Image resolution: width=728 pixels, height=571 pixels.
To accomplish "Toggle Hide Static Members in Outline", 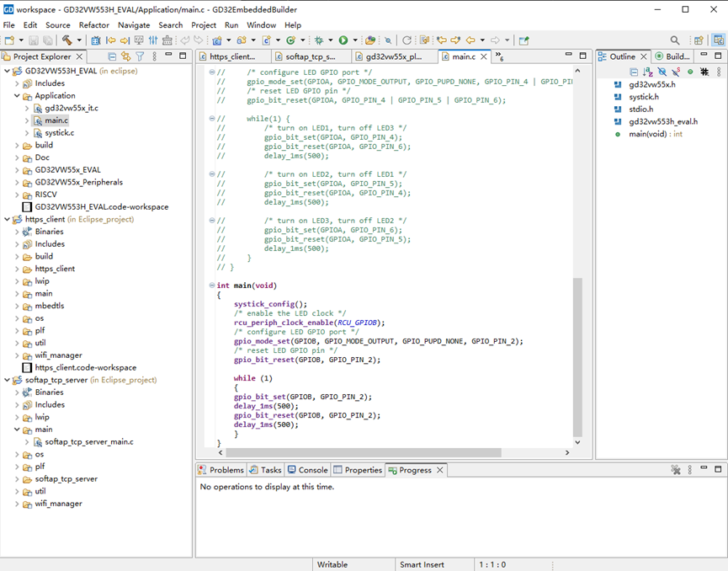I will [x=676, y=72].
